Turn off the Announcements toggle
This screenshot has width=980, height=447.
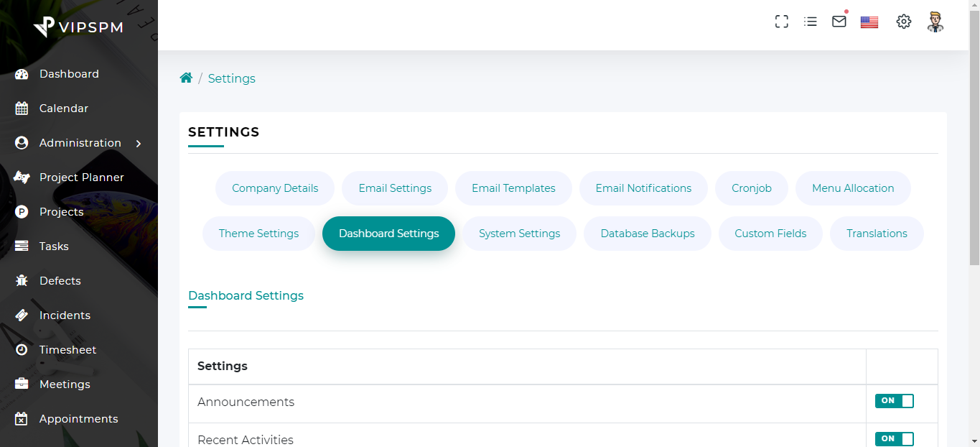[x=894, y=401]
